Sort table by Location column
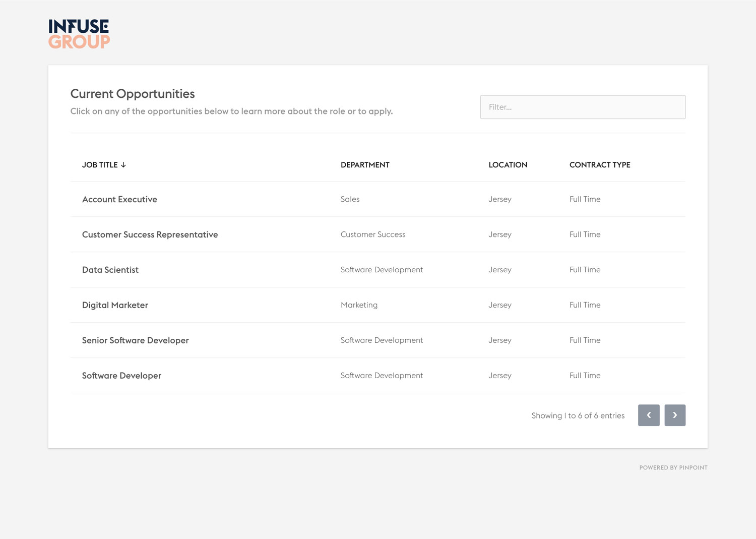Viewport: 756px width, 539px height. [x=508, y=165]
